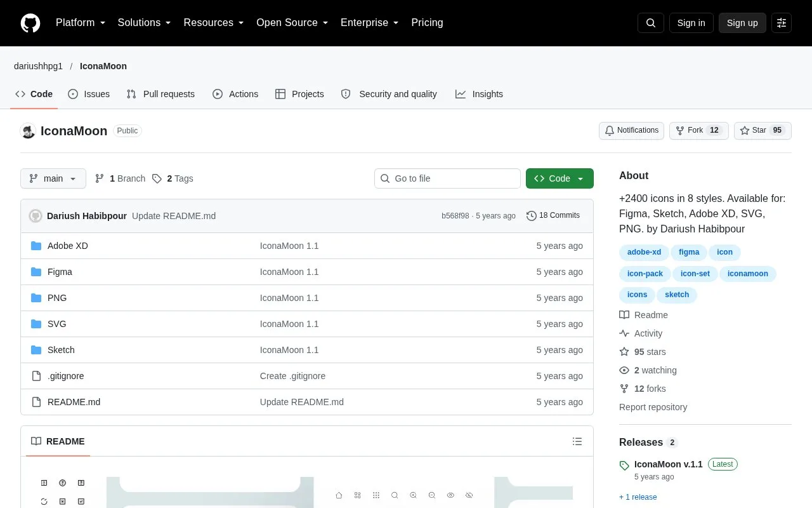This screenshot has height=508, width=812.
Task: Click the eye icon next to 2 watching
Action: (624, 370)
